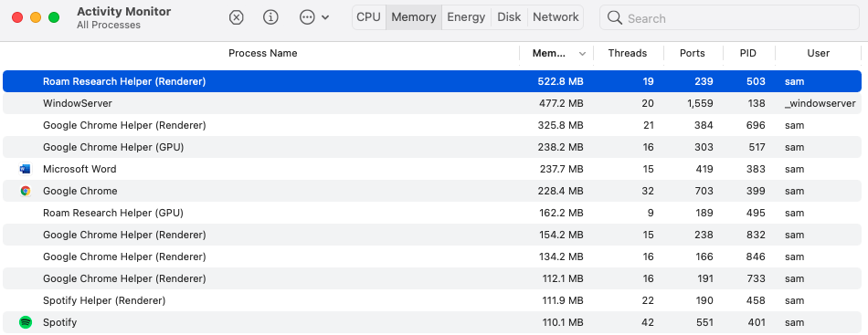Click the 228.4 MB memory value
868x335 pixels.
561,192
